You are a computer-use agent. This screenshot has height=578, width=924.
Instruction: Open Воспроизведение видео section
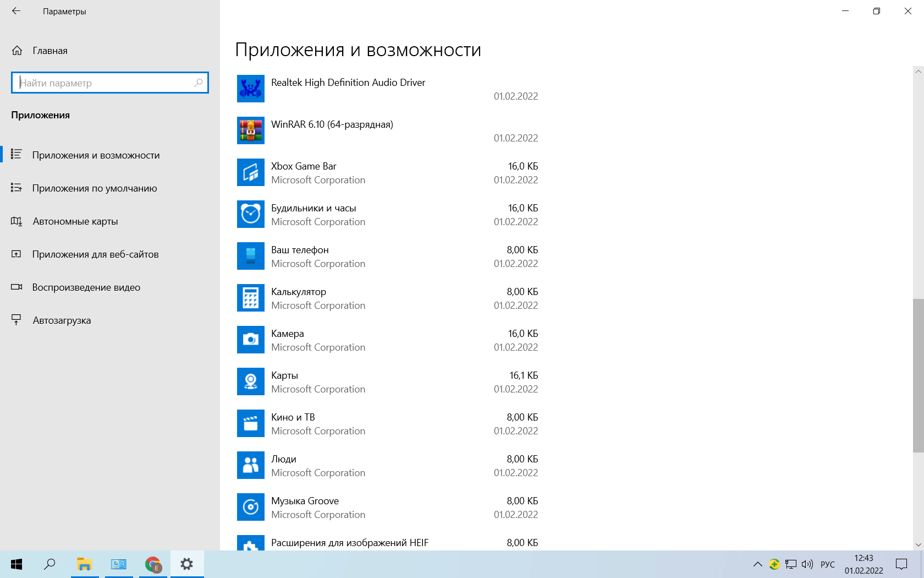click(110, 287)
